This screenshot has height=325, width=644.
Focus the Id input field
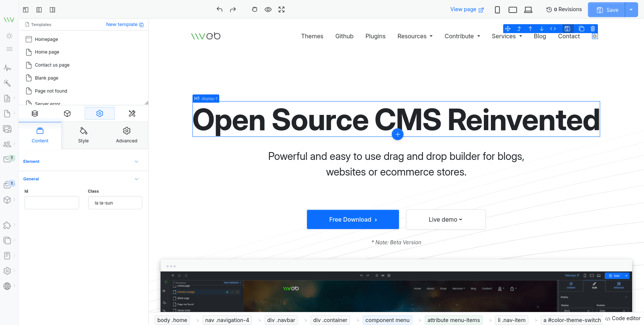[x=52, y=203]
